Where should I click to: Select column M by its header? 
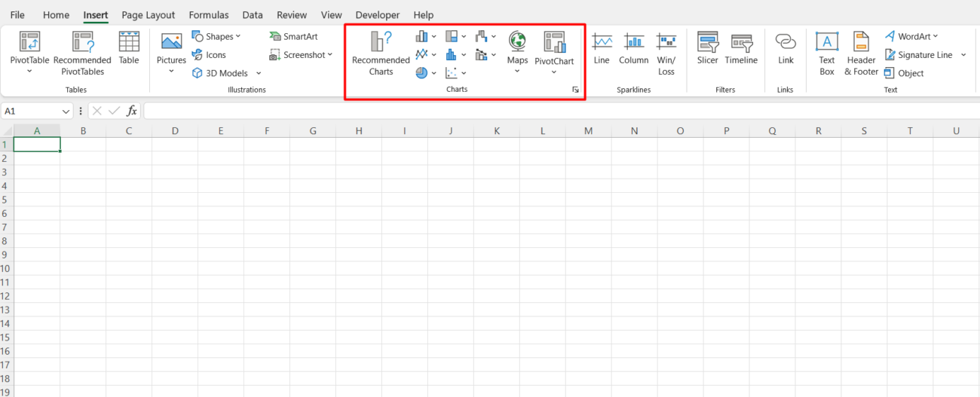[589, 131]
